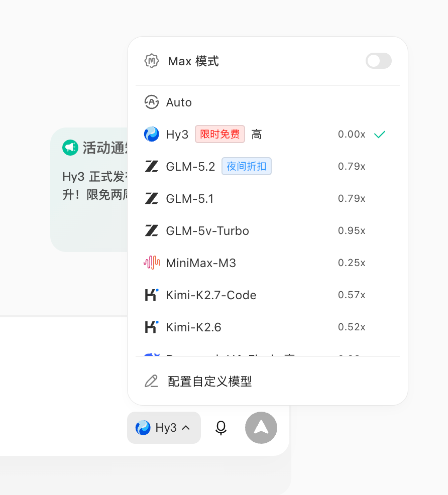The height and width of the screenshot is (495, 448).
Task: Click the Max 模式 gear icon
Action: (x=152, y=61)
